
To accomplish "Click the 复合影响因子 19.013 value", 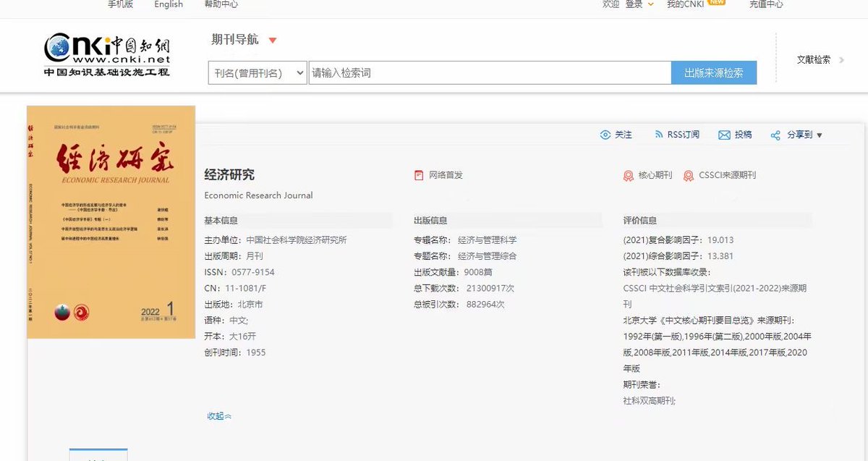I will click(x=720, y=240).
